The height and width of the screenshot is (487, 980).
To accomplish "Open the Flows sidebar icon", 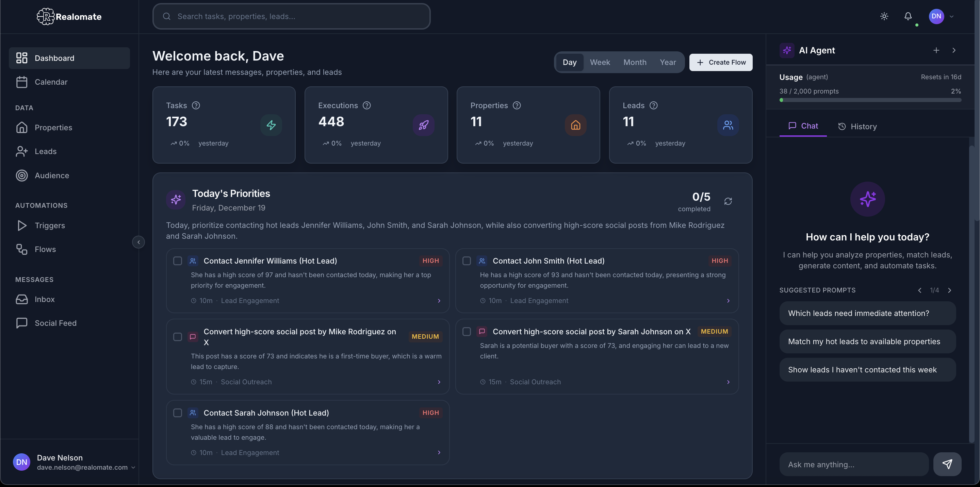I will 22,249.
